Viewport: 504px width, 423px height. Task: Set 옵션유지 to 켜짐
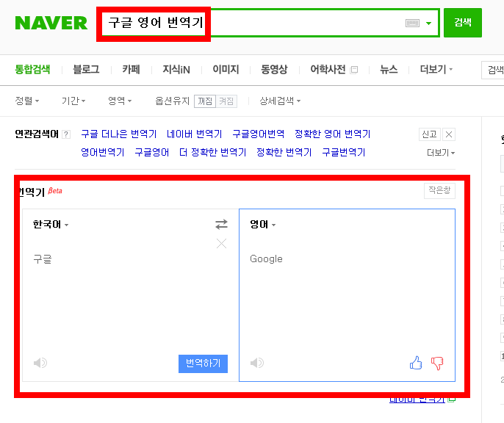tap(226, 101)
